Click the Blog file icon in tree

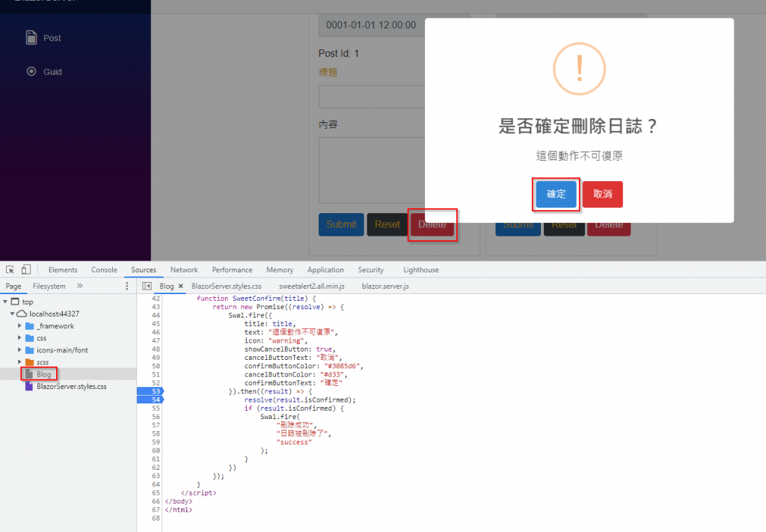(x=29, y=374)
